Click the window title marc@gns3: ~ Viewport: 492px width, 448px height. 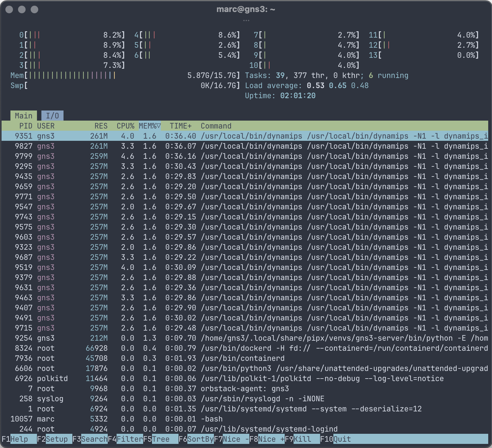[x=246, y=9]
